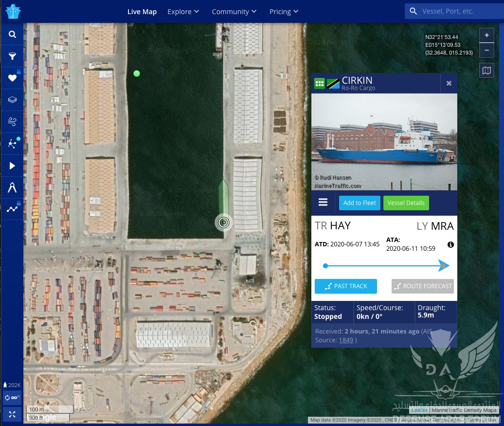Click the 5.9m draught value
The width and height of the screenshot is (504, 426).
426,315
